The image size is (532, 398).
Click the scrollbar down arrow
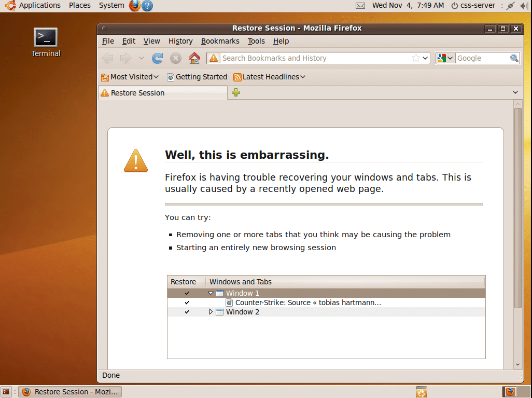[517, 365]
